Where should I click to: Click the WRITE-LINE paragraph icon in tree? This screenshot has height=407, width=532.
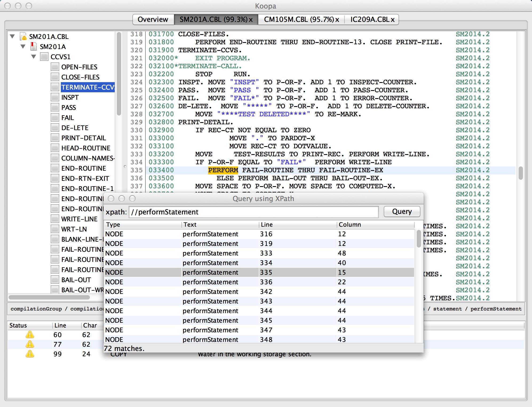tap(55, 219)
